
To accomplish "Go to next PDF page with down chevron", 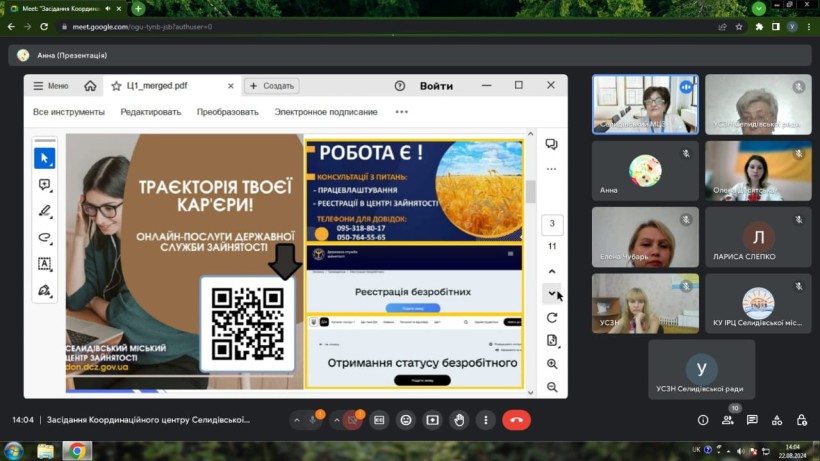I will [x=552, y=293].
